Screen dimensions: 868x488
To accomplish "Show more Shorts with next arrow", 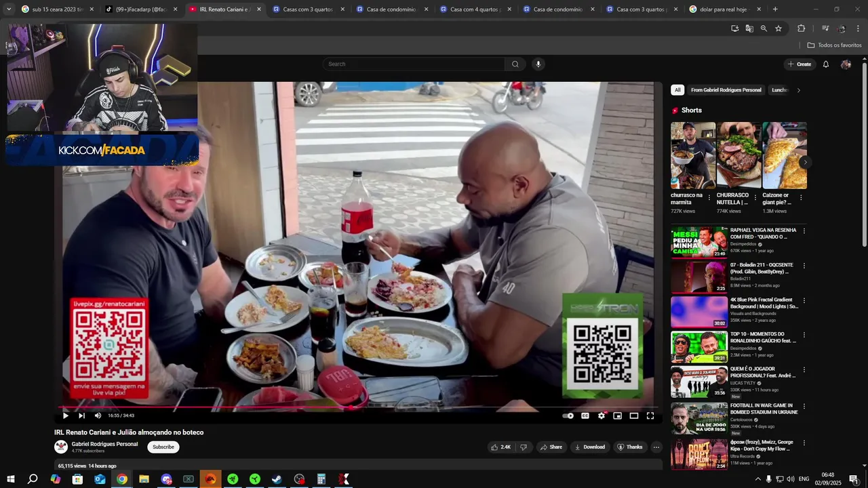I will [804, 163].
